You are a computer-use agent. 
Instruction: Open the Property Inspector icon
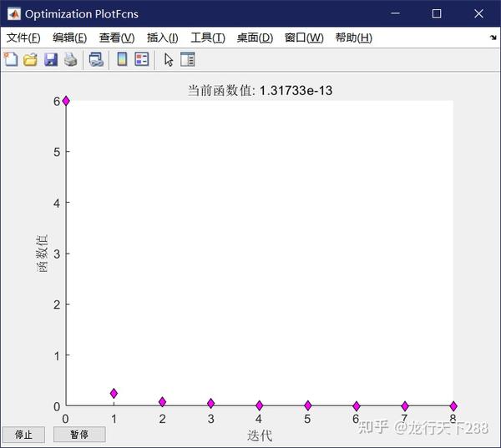point(188,59)
